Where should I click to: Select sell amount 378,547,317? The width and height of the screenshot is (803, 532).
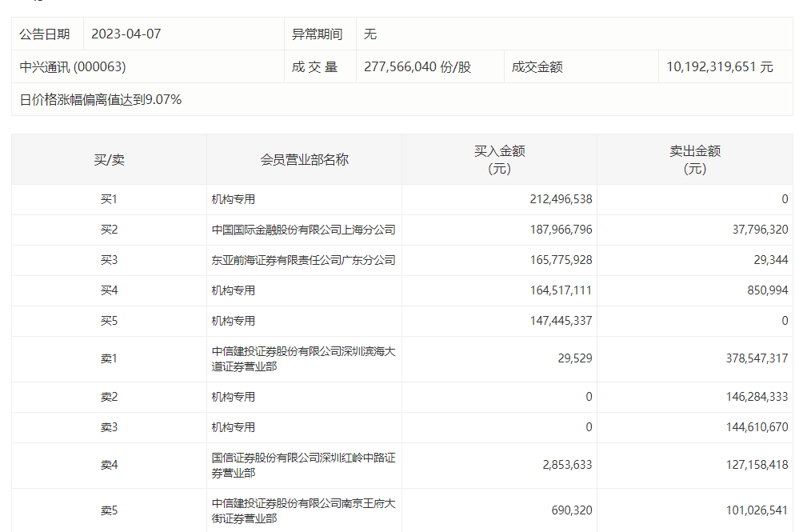[757, 358]
